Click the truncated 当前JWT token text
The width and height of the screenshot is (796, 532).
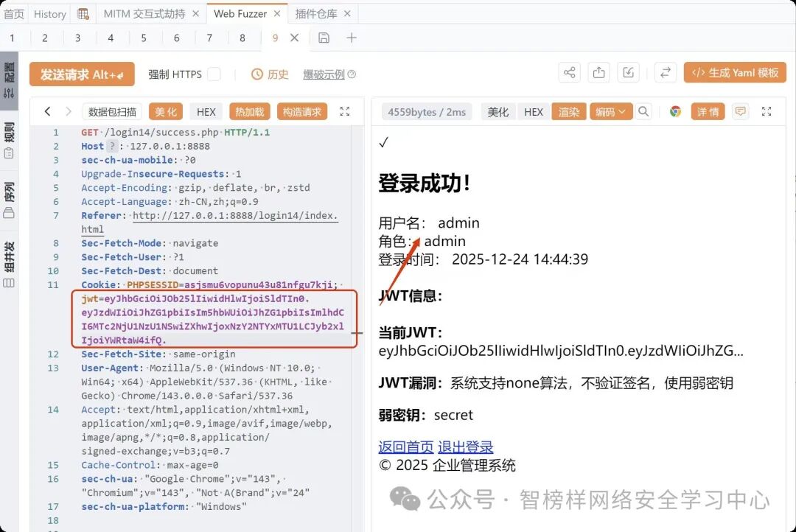click(560, 351)
